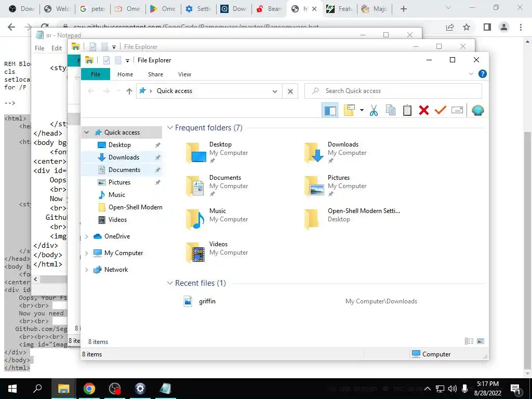Expand the OneDrive tree node
532x399 pixels.
click(87, 236)
